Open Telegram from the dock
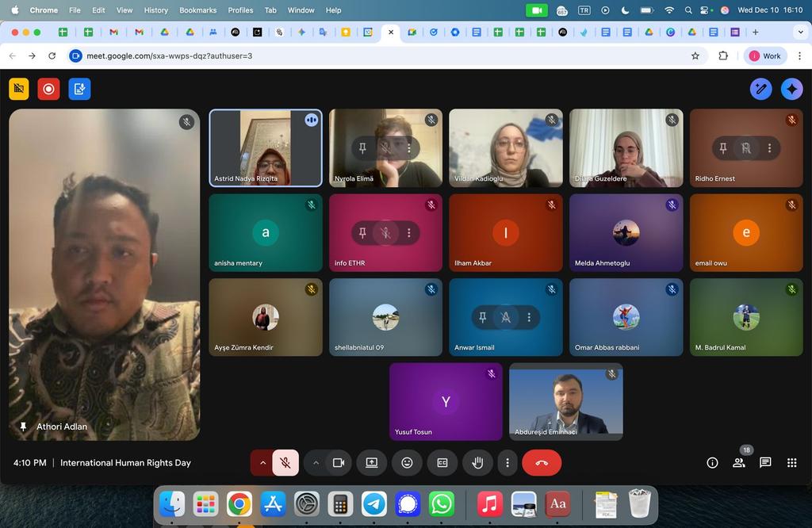Viewport: 812px width, 528px height. pos(374,503)
